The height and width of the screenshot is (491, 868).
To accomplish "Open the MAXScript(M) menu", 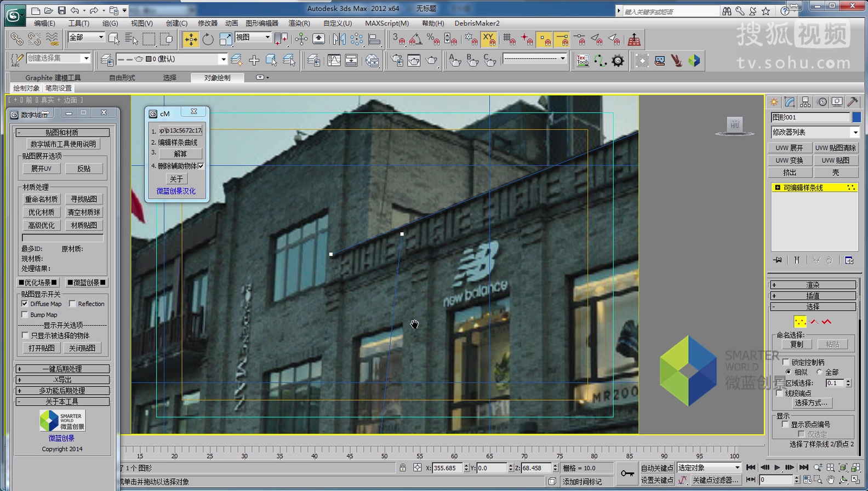I will [x=387, y=23].
